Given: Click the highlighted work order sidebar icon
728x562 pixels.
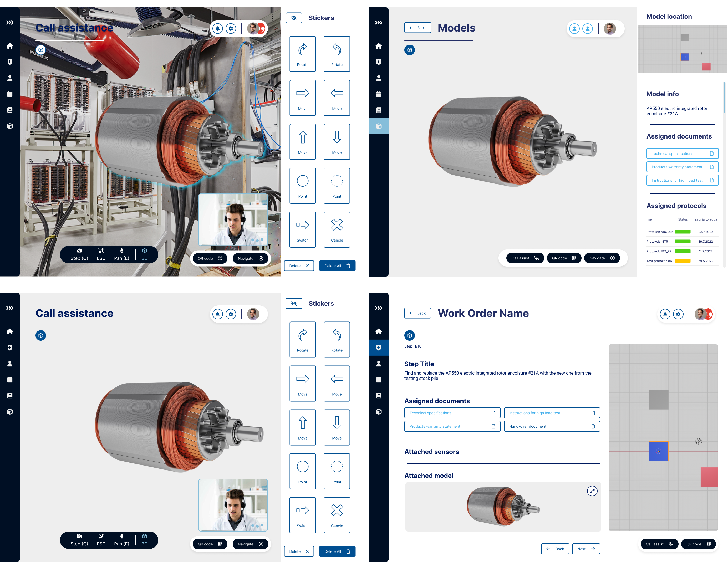Looking at the screenshot, I should pyautogui.click(x=378, y=348).
